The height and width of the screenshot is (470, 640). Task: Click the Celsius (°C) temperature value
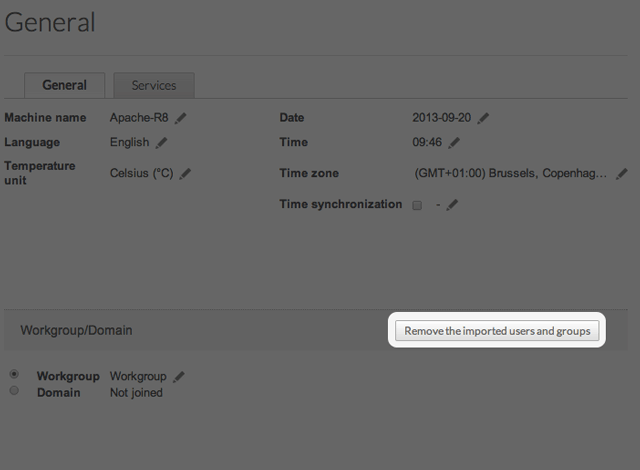(141, 173)
